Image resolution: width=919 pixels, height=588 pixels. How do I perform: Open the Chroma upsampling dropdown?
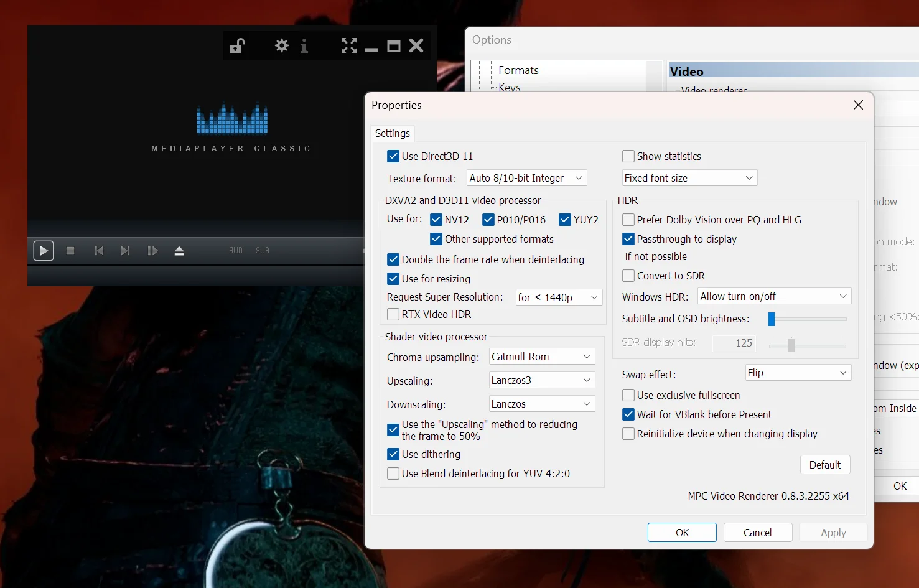pos(542,357)
